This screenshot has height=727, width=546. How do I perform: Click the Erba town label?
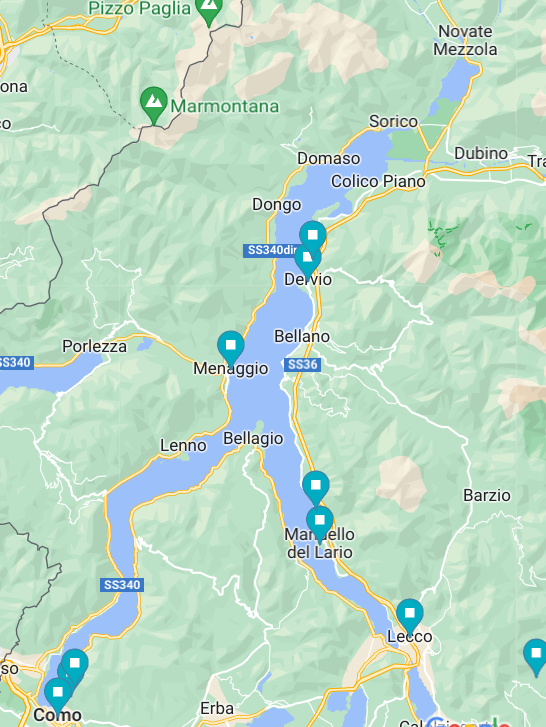pyautogui.click(x=216, y=708)
